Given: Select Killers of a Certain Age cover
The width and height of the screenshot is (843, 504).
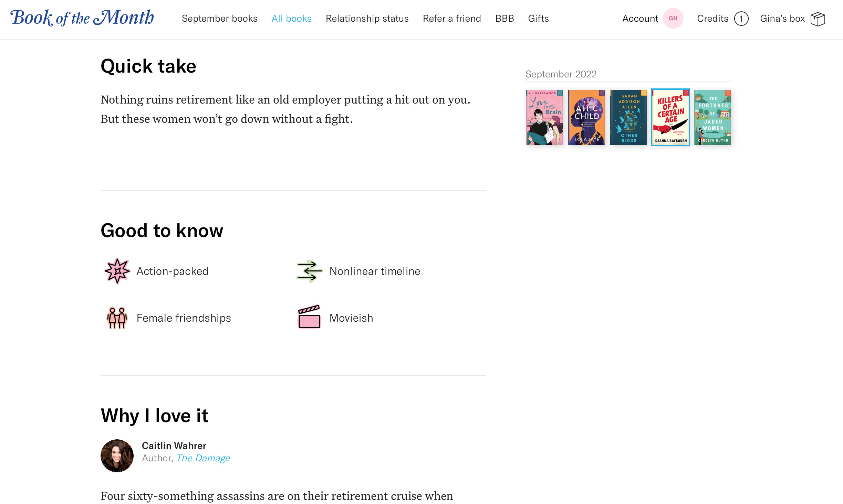Looking at the screenshot, I should click(x=670, y=117).
